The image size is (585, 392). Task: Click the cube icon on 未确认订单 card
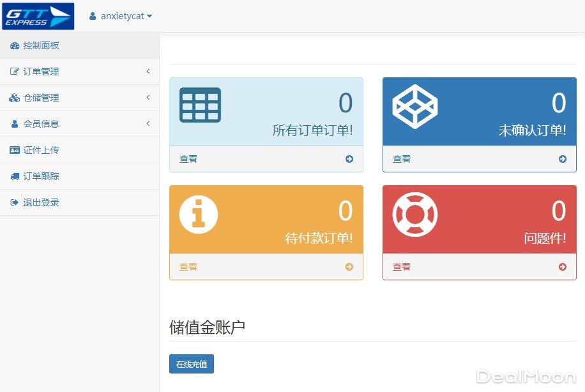(x=414, y=106)
